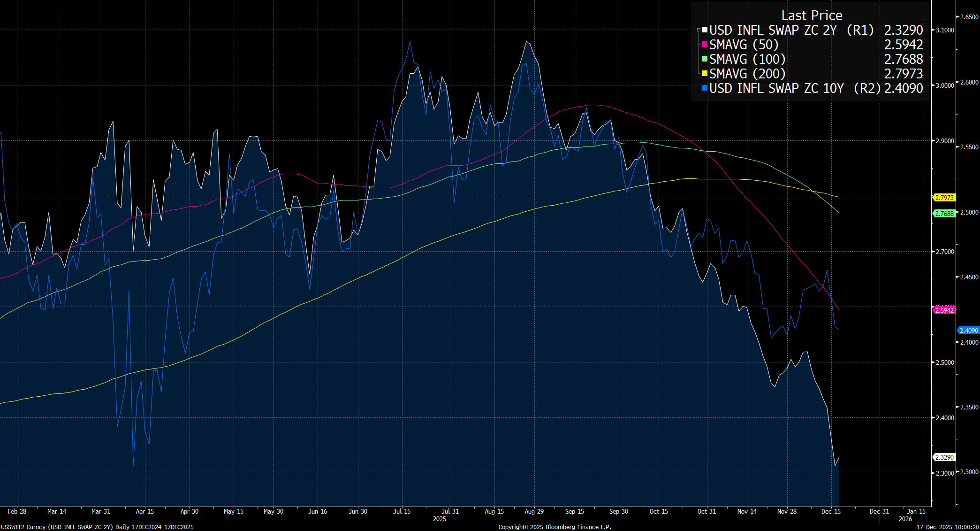Click the blue 10Y swap legend swatch
This screenshot has height=531, width=980.
pos(705,88)
